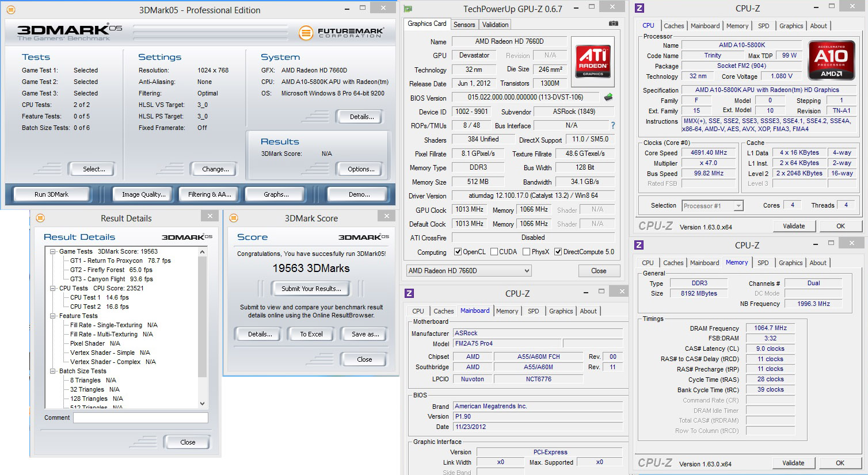The image size is (868, 475).
Task: Switch to the Sensors tab in GPU-Z
Action: 464,25
